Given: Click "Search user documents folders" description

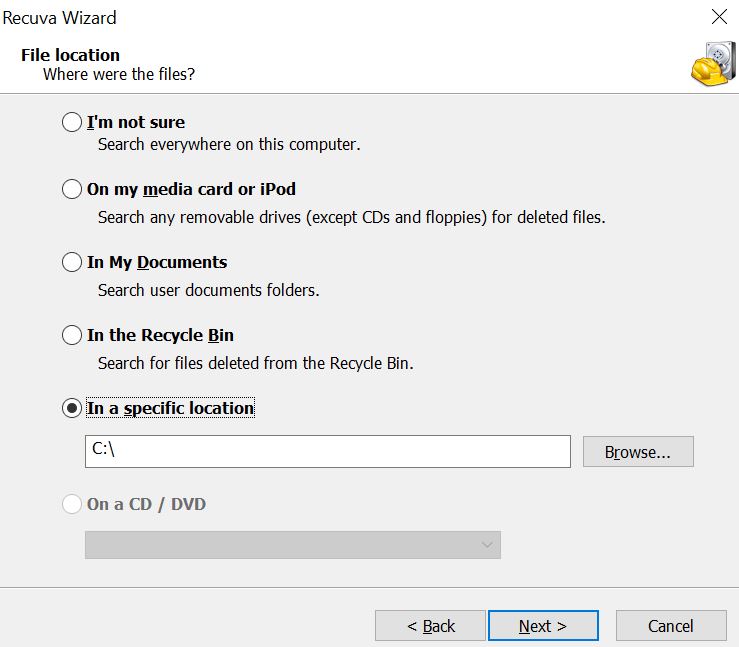Looking at the screenshot, I should 208,290.
